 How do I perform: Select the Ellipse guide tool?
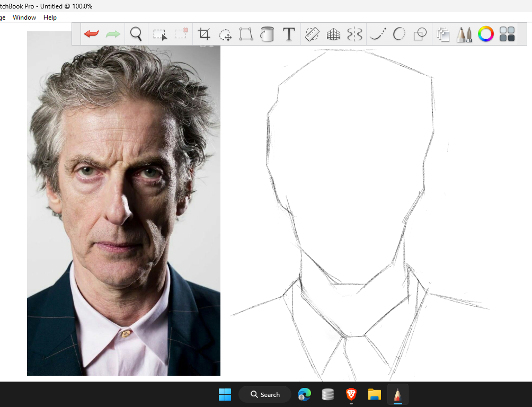click(x=399, y=34)
